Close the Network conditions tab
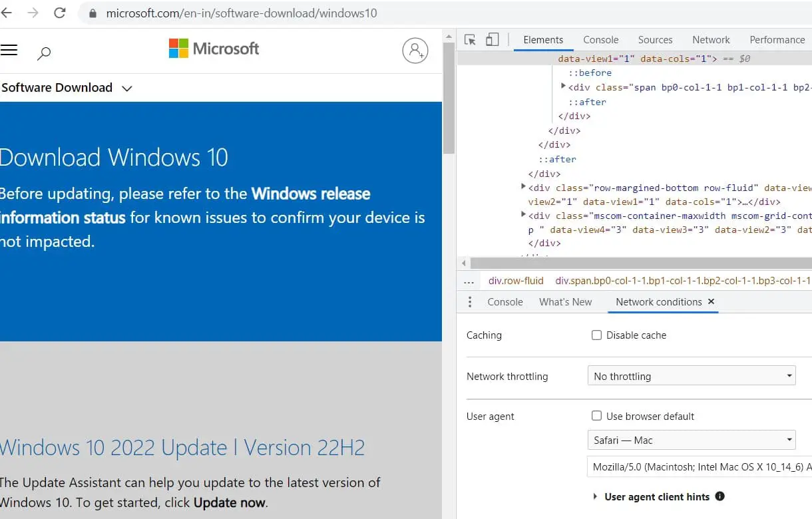 pyautogui.click(x=711, y=301)
